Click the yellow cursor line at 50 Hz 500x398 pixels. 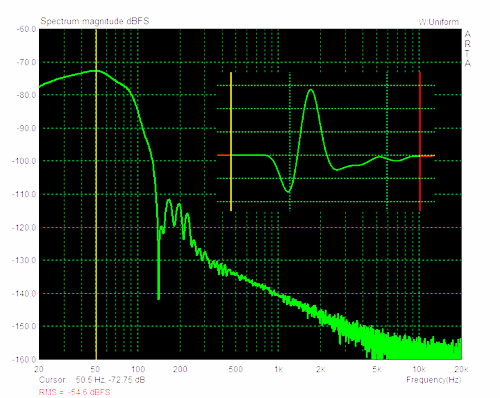96,194
